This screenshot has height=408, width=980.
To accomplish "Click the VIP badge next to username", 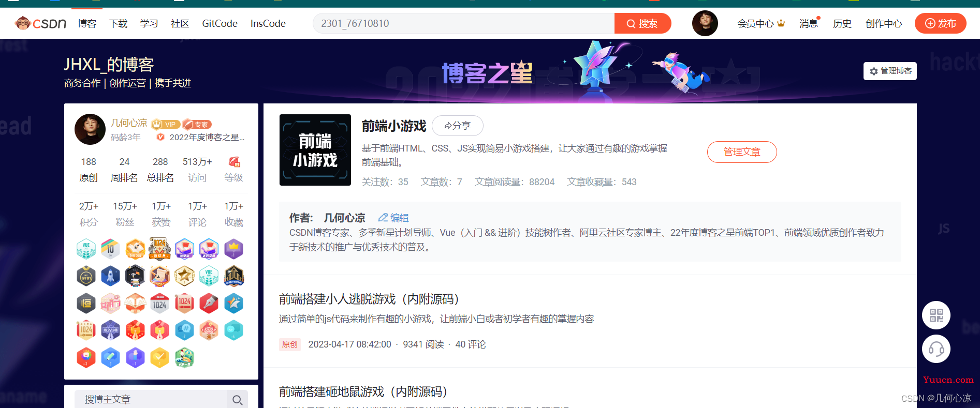I will tap(166, 124).
